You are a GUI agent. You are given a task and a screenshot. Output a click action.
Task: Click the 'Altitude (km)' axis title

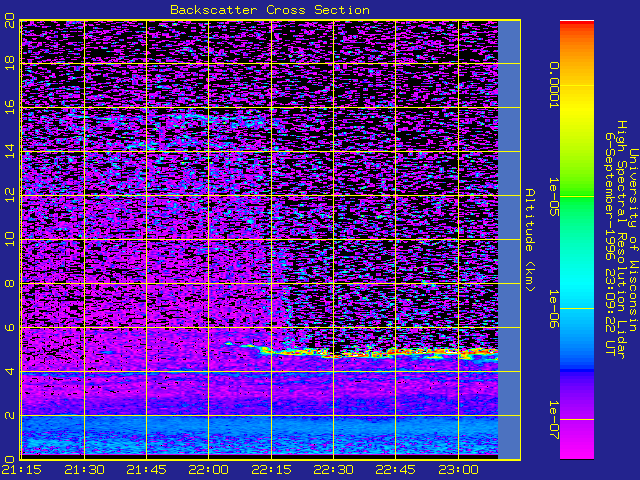[530, 240]
